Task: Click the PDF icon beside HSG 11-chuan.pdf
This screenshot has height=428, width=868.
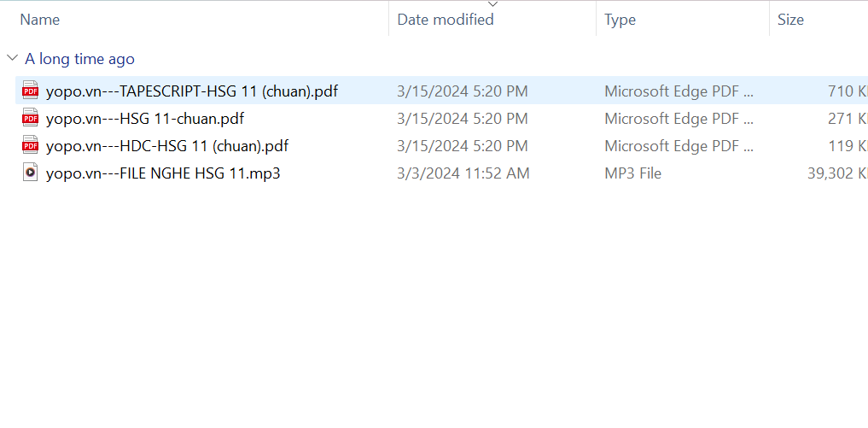Action: (31, 118)
